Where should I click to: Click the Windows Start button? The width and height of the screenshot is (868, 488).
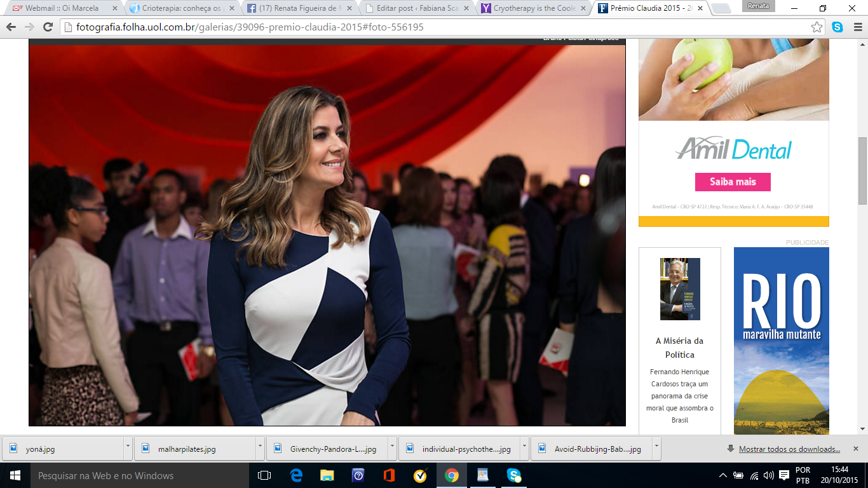(x=15, y=475)
